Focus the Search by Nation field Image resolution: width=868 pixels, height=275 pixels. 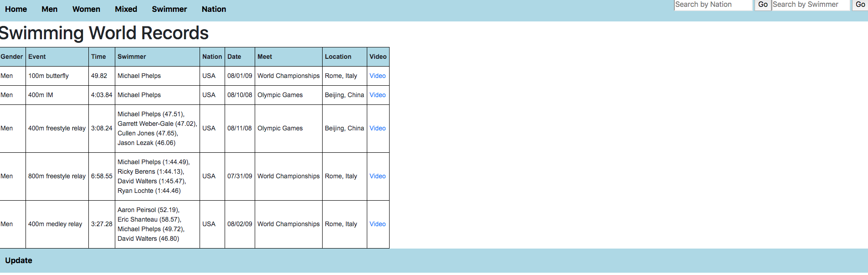coord(713,5)
